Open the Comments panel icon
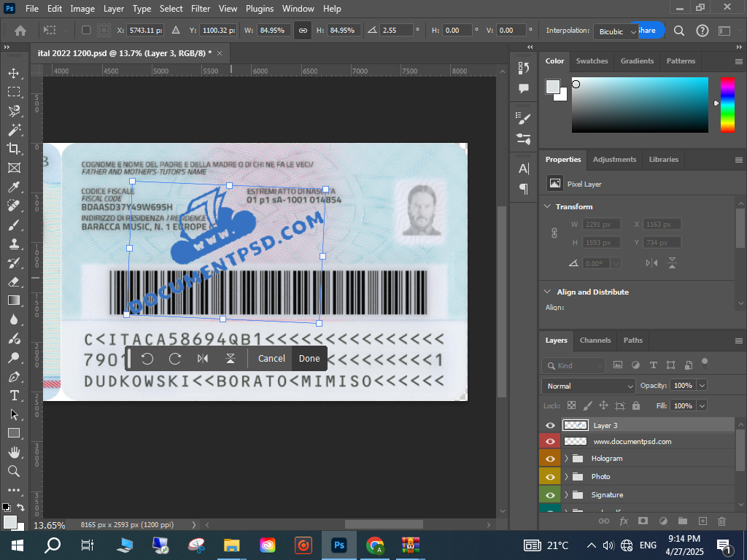 tap(524, 88)
